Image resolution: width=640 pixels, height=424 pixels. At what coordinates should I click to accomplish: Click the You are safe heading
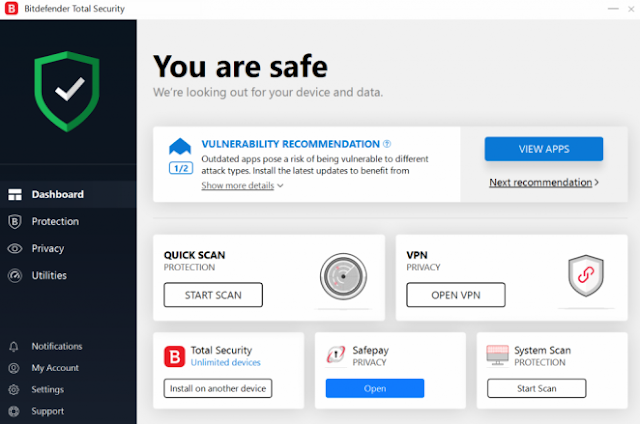(x=240, y=66)
